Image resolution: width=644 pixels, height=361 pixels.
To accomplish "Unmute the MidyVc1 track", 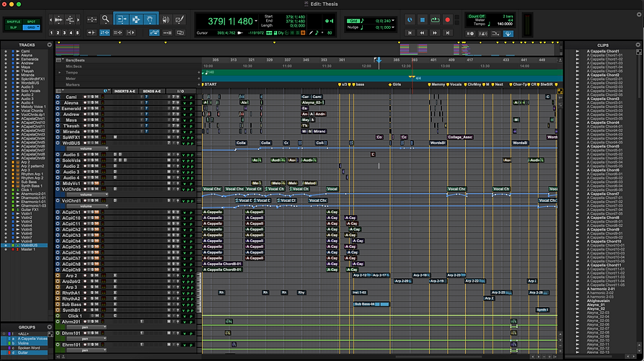I will pyautogui.click(x=97, y=183).
